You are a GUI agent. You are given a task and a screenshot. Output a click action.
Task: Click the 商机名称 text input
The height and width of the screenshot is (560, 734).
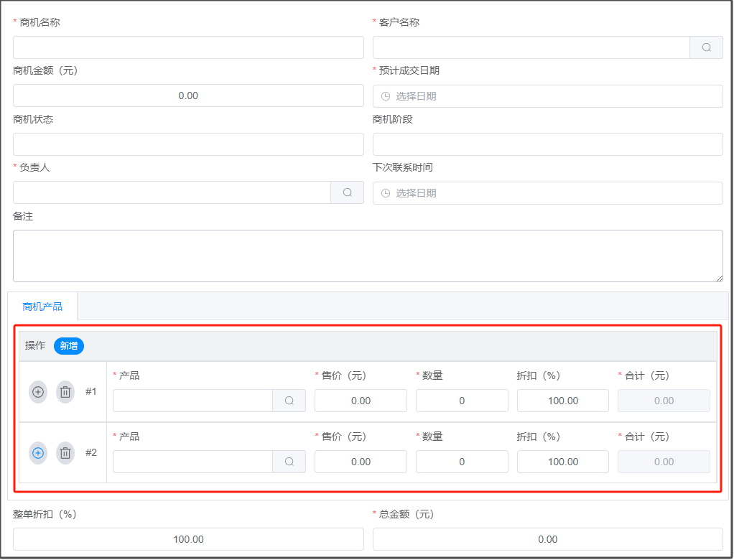pyautogui.click(x=188, y=47)
